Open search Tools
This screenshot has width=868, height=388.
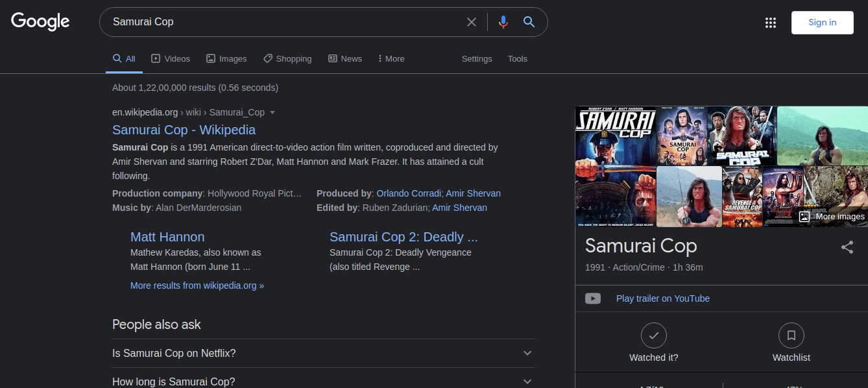coord(518,58)
